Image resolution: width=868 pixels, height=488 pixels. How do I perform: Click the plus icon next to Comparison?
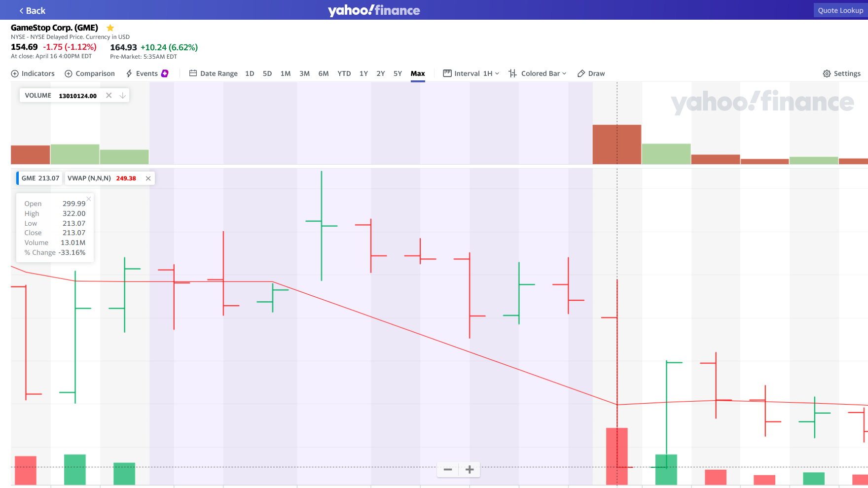pyautogui.click(x=69, y=73)
